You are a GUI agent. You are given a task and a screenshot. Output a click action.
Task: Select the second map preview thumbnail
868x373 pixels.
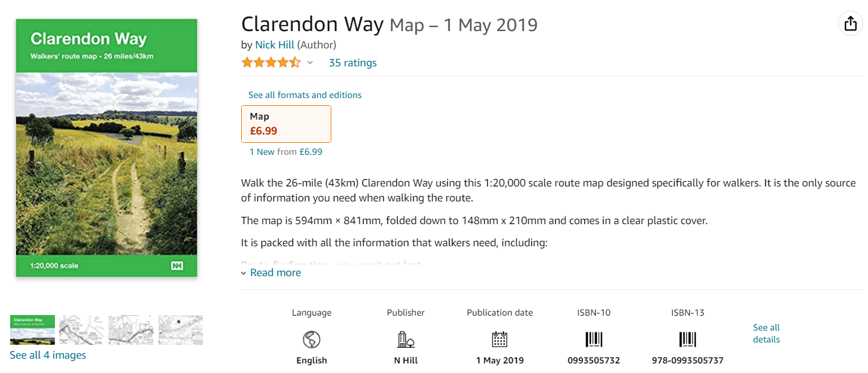(81, 330)
